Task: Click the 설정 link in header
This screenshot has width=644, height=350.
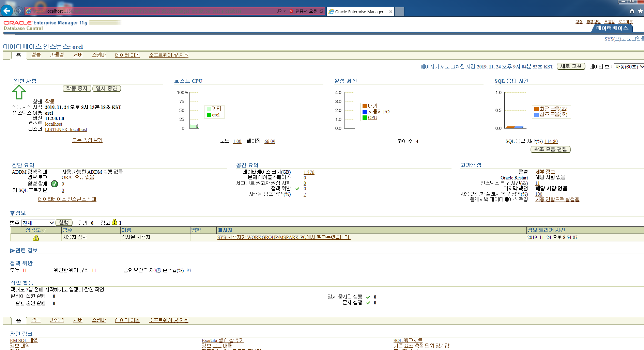Action: 579,22
